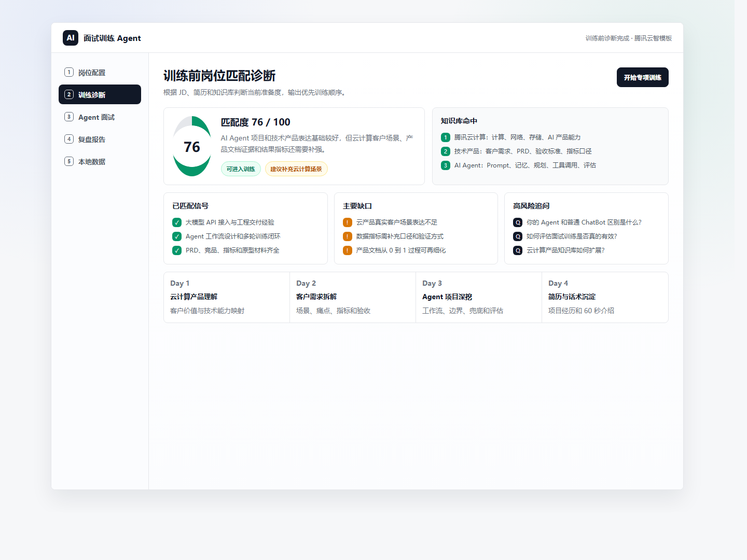Image resolution: width=747 pixels, height=560 pixels.
Task: Click the 建议补充云计算场景 tag
Action: point(296,169)
